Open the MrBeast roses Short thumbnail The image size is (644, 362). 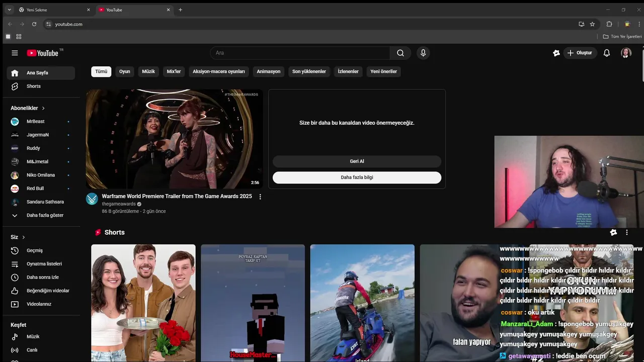[x=143, y=303]
